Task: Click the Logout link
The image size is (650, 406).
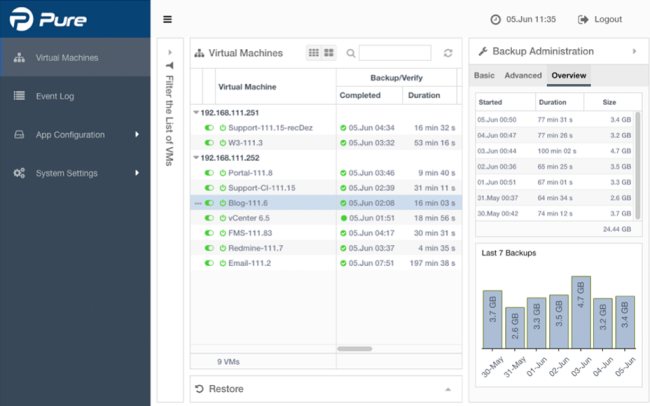Action: (608, 19)
